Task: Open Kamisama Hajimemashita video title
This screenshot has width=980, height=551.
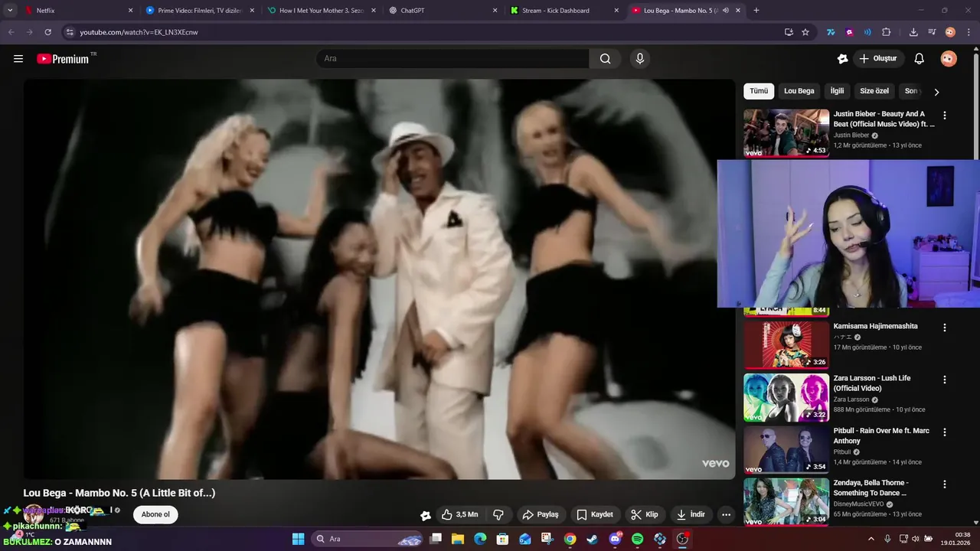Action: [x=875, y=326]
